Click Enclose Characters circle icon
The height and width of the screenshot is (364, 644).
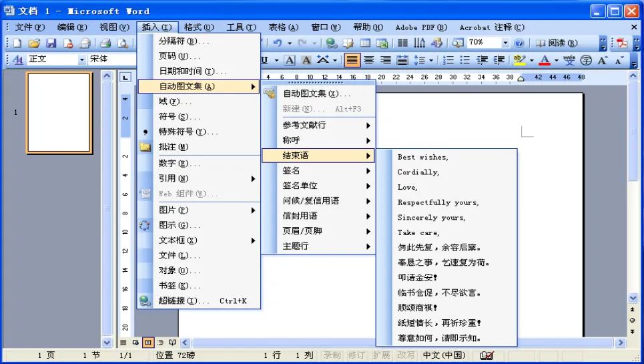[x=586, y=60]
